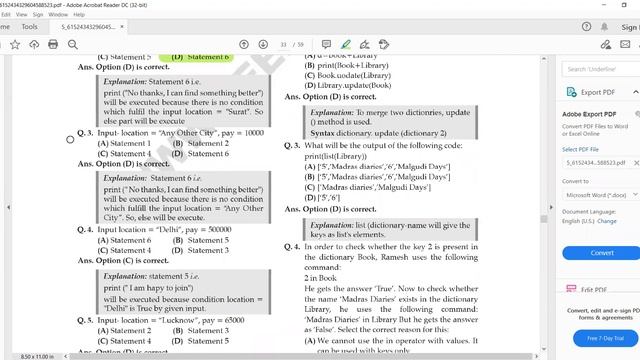The height and width of the screenshot is (360, 640).
Task: Upload the file to cloud storage
Action: (34, 44)
